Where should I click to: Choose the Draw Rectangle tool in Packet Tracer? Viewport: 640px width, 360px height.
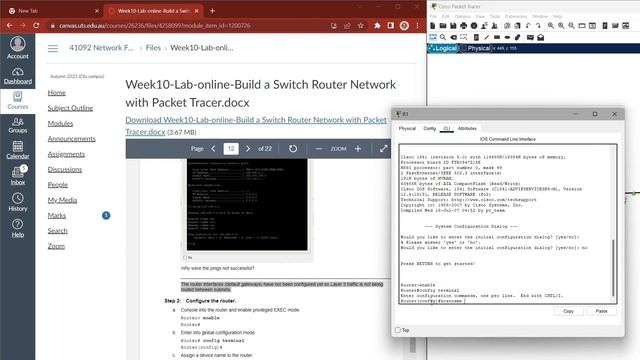click(x=497, y=37)
